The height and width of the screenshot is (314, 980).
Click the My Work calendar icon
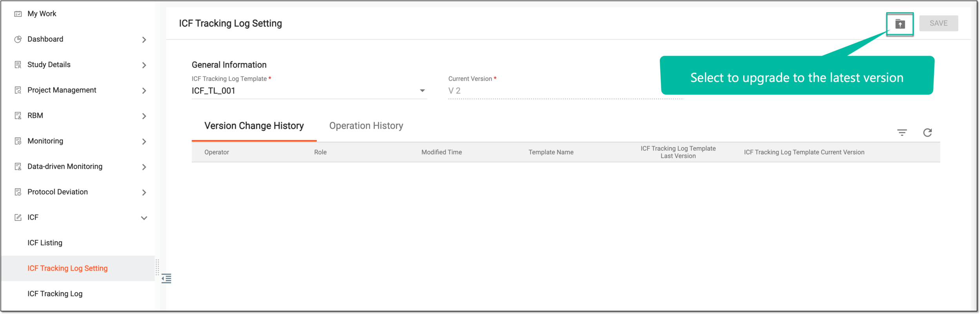coord(18,14)
